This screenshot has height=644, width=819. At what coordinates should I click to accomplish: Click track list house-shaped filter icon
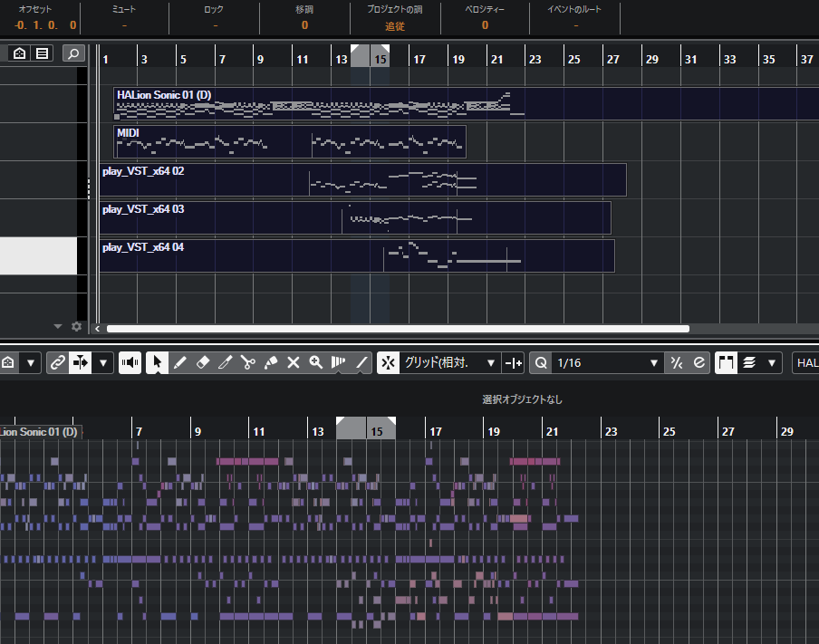tap(19, 53)
